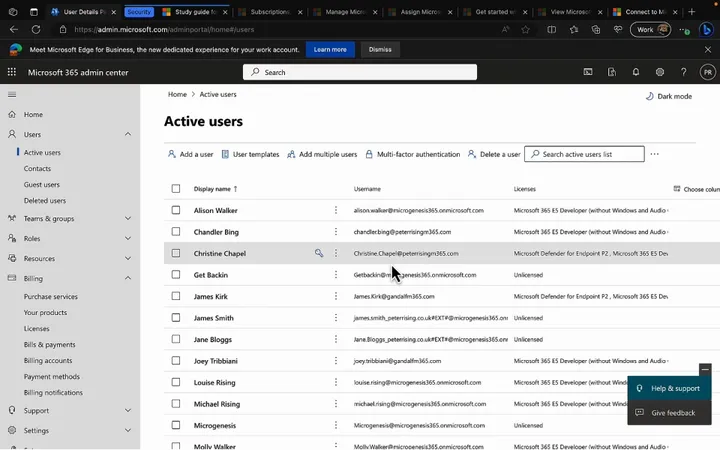
Task: Open the Bing chat sidebar icon
Action: pyautogui.click(x=706, y=29)
